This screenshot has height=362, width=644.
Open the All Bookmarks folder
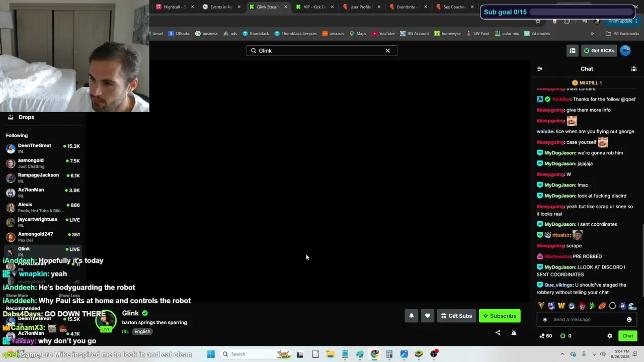[622, 34]
